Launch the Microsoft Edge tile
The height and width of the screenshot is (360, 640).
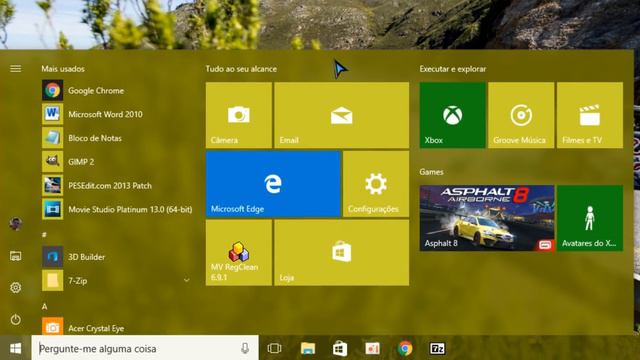pyautogui.click(x=273, y=184)
